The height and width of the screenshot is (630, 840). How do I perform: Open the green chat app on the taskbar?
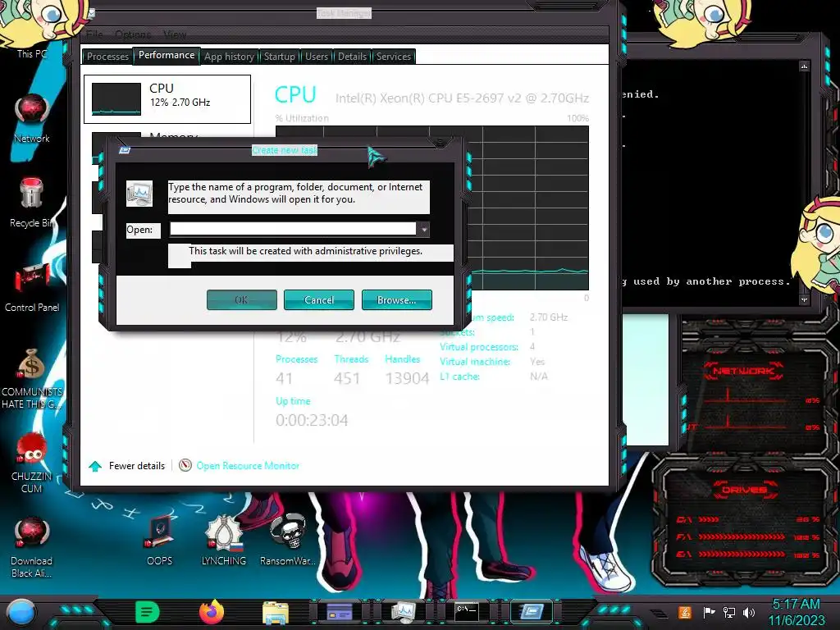pos(148,612)
